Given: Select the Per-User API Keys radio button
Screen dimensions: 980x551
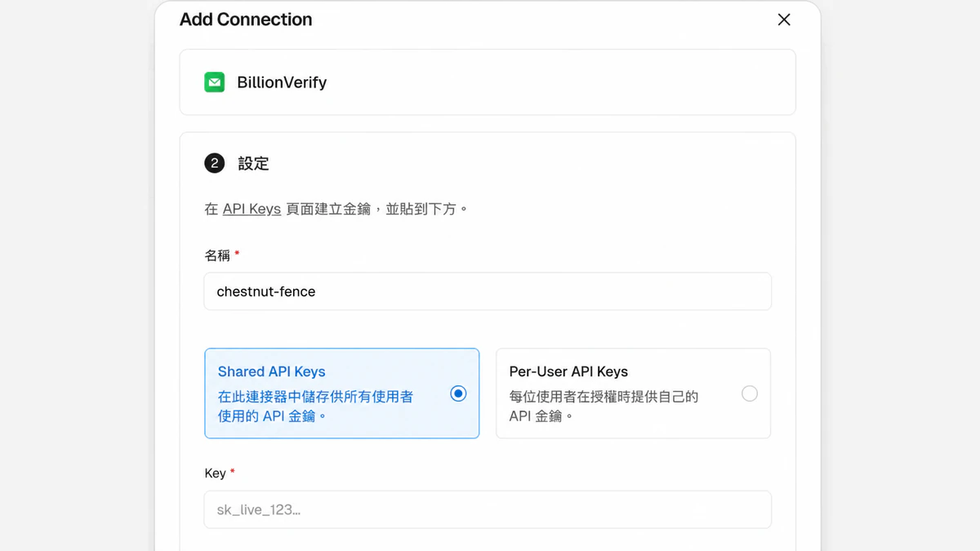Looking at the screenshot, I should [750, 393].
